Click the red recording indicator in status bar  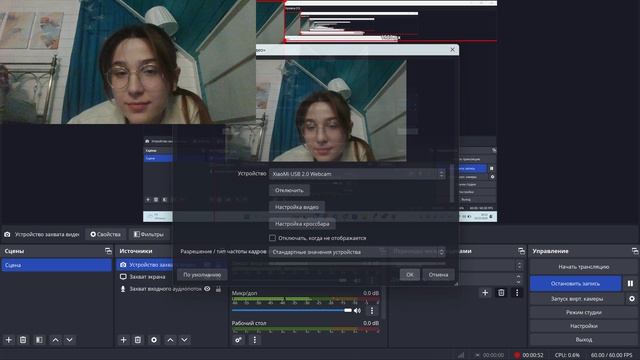tap(517, 355)
